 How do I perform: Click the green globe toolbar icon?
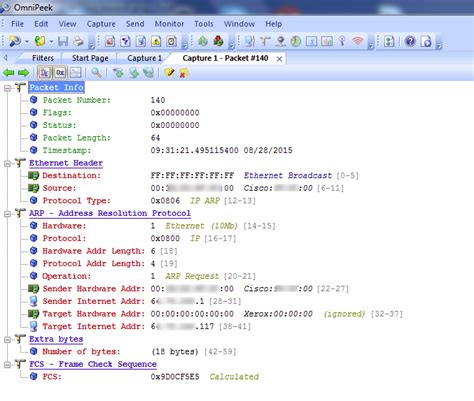[x=296, y=41]
